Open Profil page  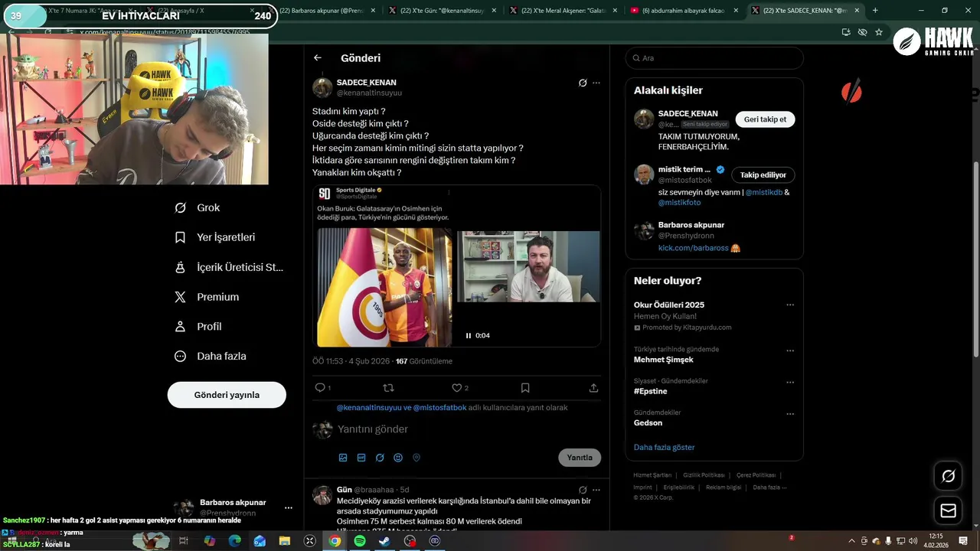[198, 326]
